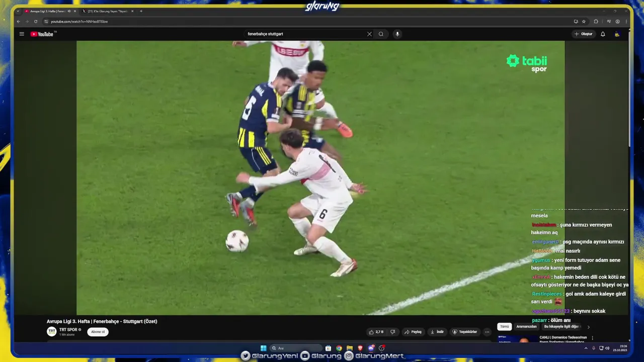
Task: Select the Tümü filter chip
Action: pos(504,327)
